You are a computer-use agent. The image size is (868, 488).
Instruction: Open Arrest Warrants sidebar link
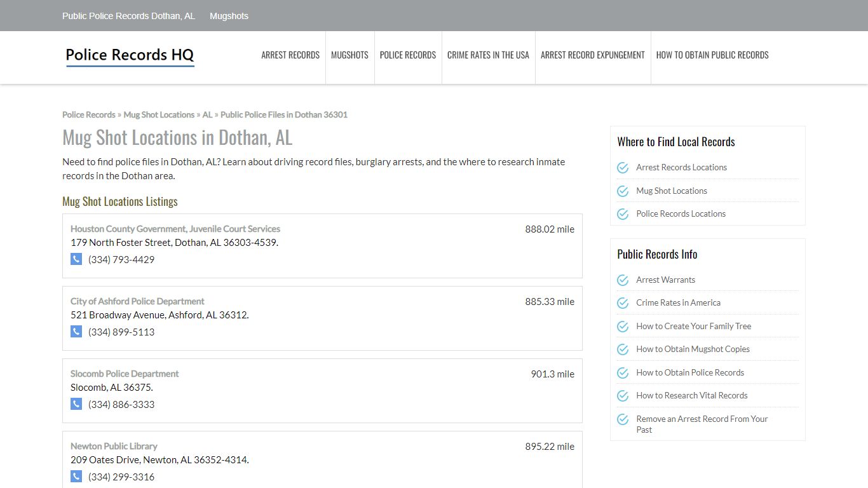(665, 280)
